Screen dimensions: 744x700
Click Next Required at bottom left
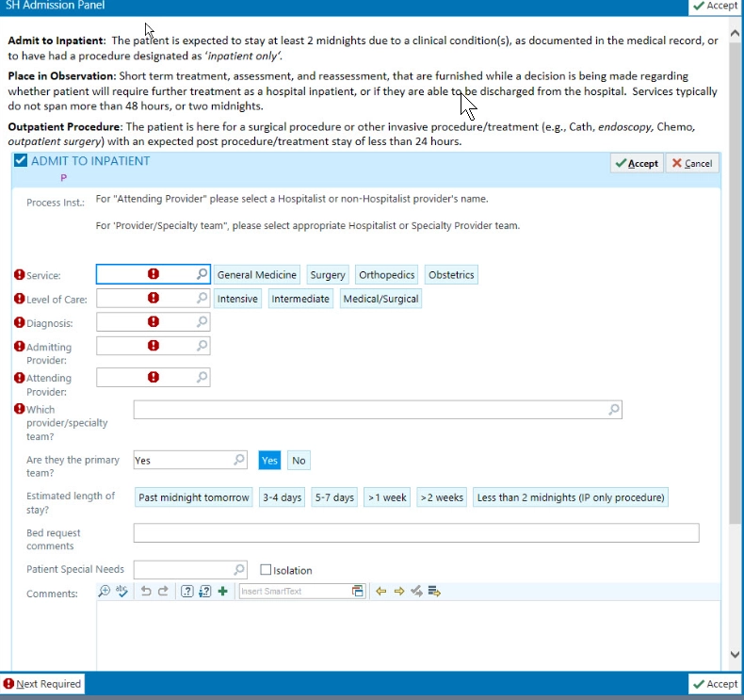point(43,684)
